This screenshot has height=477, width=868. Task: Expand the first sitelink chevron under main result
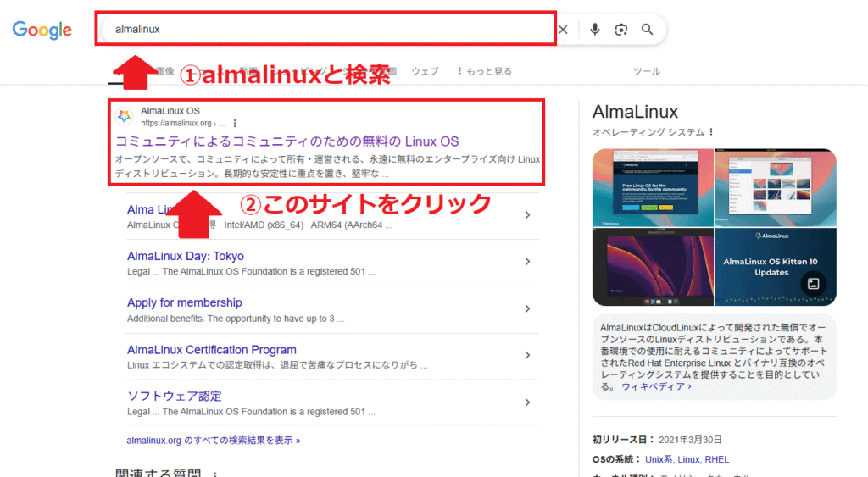pos(527,214)
